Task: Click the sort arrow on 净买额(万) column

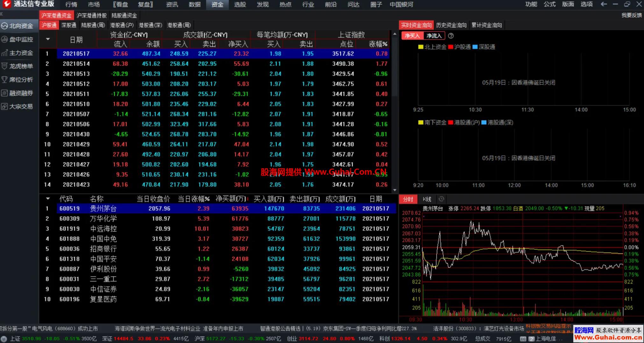Action: (248, 199)
